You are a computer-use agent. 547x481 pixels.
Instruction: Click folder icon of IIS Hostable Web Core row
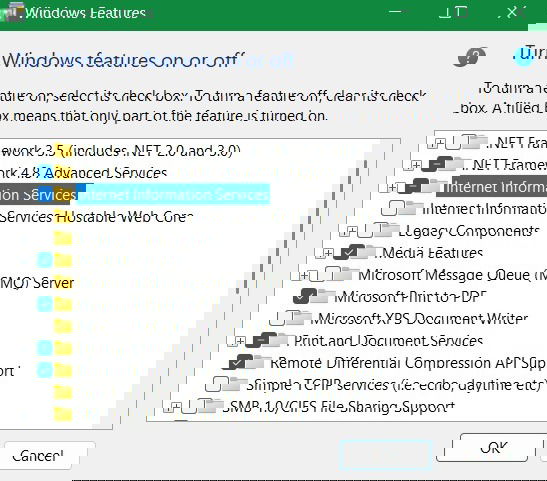tap(410, 208)
